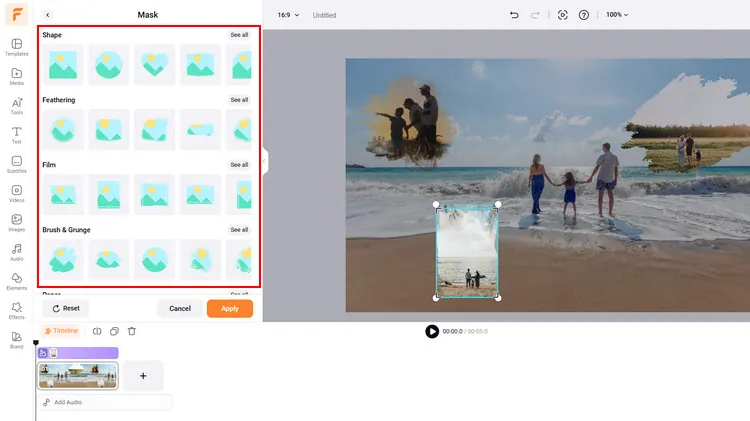
Task: Open the Videos sidebar panel
Action: (x=17, y=193)
